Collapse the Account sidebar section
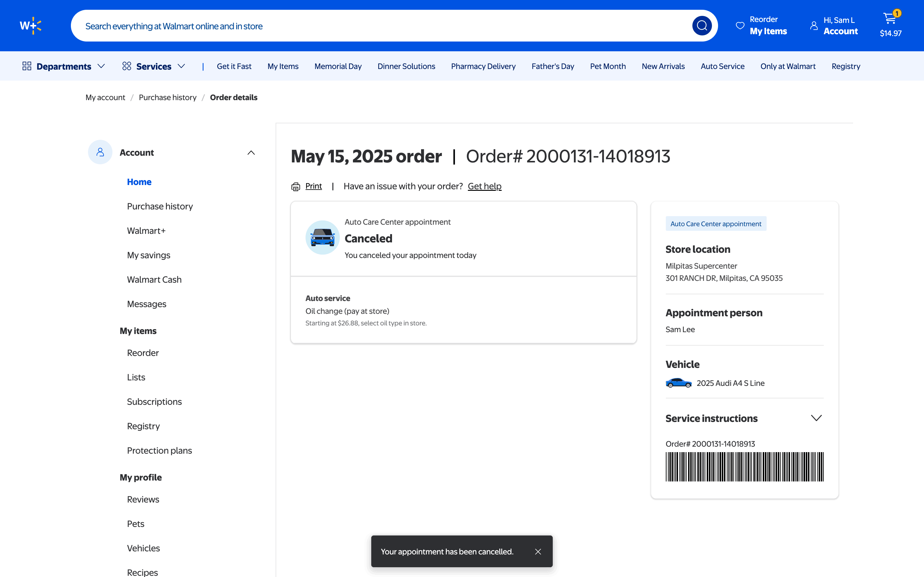This screenshot has height=577, width=924. click(251, 153)
